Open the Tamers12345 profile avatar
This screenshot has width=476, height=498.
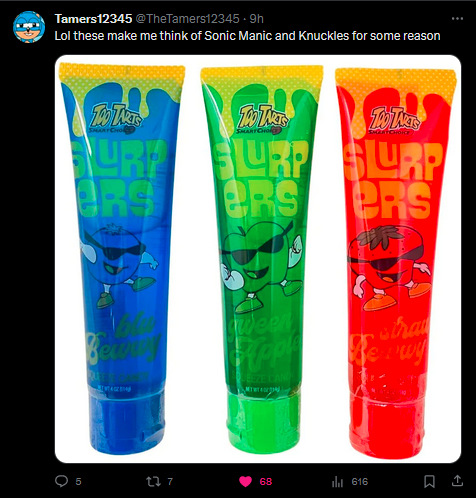point(29,27)
